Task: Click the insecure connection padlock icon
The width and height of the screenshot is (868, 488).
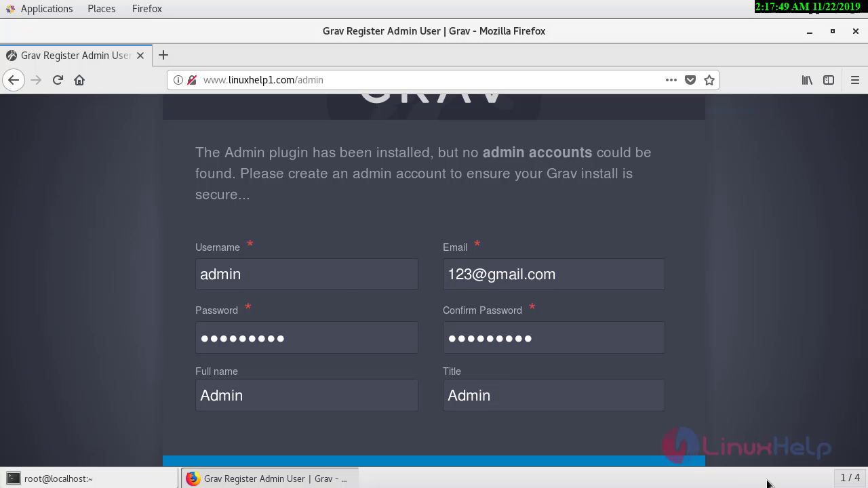Action: tap(192, 80)
